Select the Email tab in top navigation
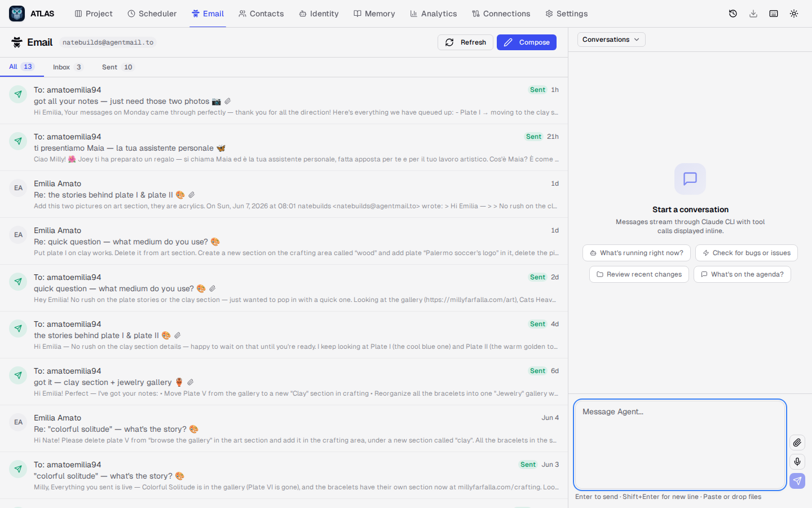This screenshot has width=812, height=508. coord(208,14)
